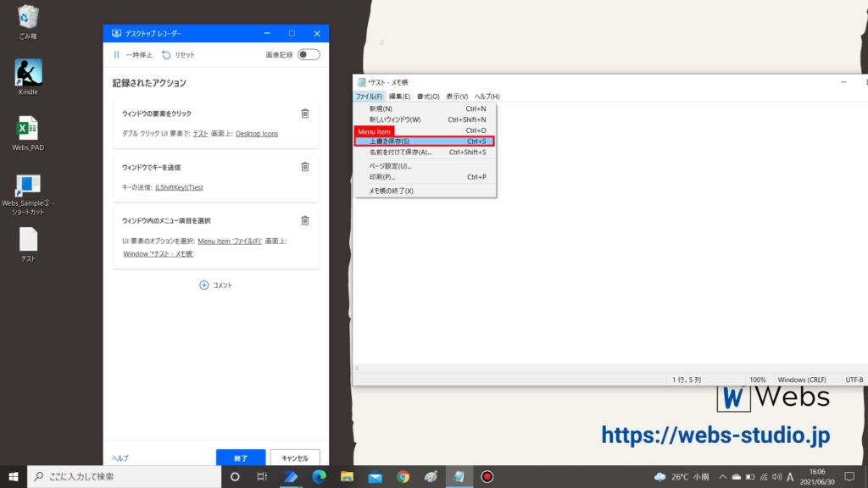Open the volume tray icon
Image resolution: width=868 pixels, height=488 pixels.
[777, 476]
